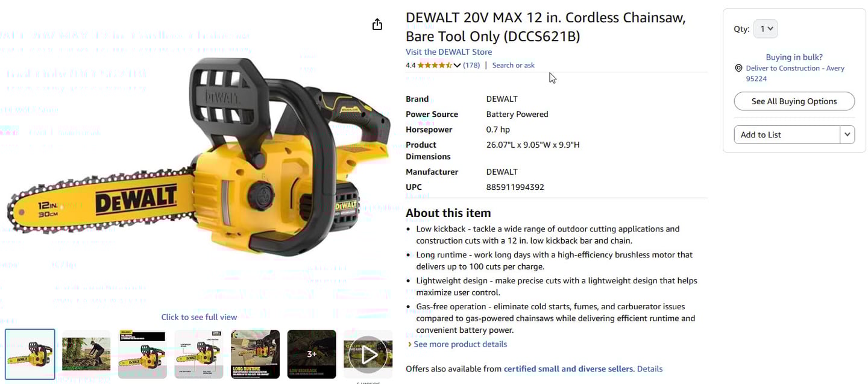Visit the DEWALT Store link
Screen dimensions: 868x384
coord(448,52)
